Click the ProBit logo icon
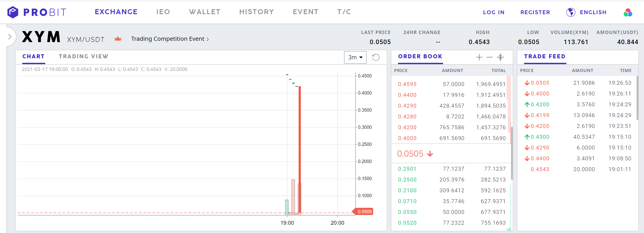The image size is (644, 233). (x=13, y=12)
